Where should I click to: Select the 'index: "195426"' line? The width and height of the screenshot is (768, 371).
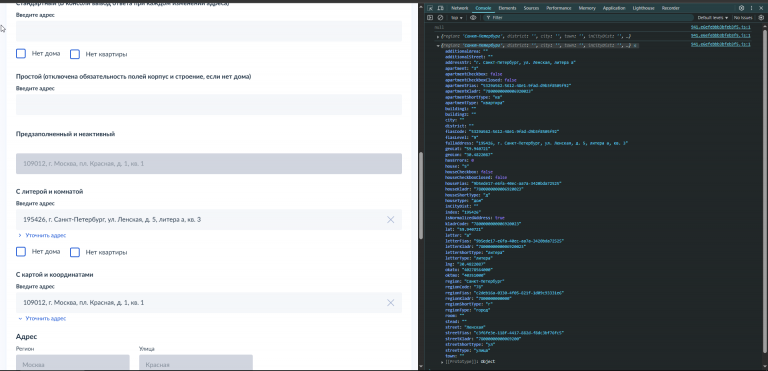pyautogui.click(x=463, y=212)
